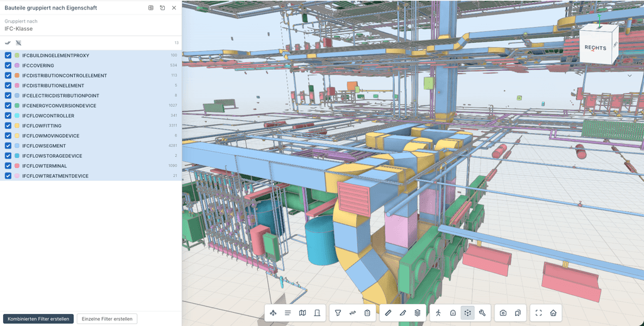644x326 pixels.
Task: Click the red louvered grille in 3D view
Action: tap(355, 198)
